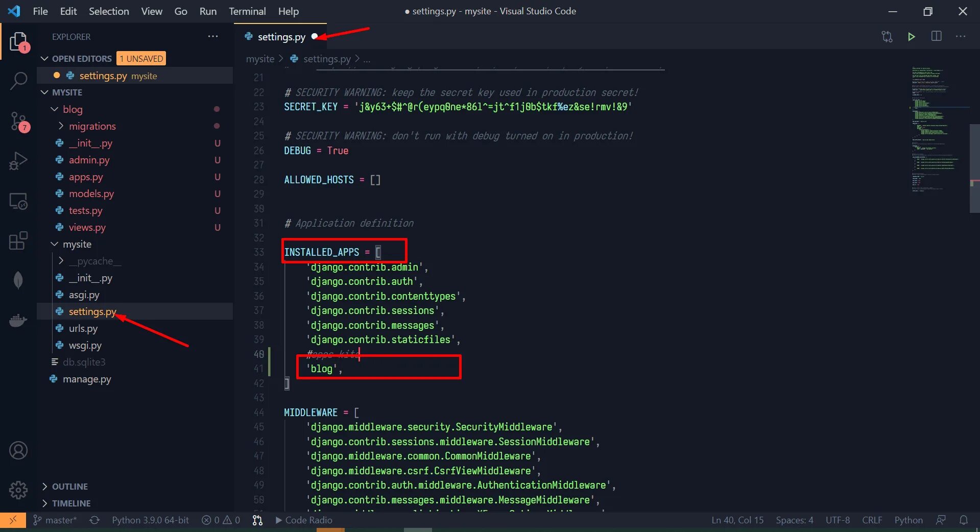Open notifications bell icon

click(x=964, y=520)
